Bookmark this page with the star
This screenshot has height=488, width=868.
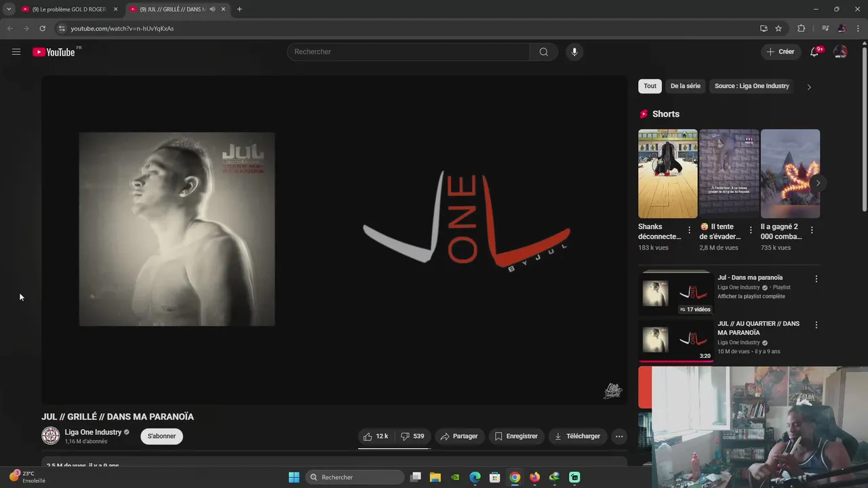[x=778, y=28]
